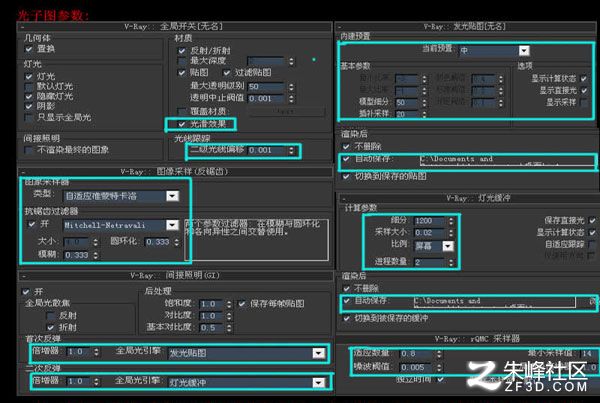Viewport: 600px width, 403px height.
Task: Enable the 覆盖材质 checkbox
Action: 182,112
